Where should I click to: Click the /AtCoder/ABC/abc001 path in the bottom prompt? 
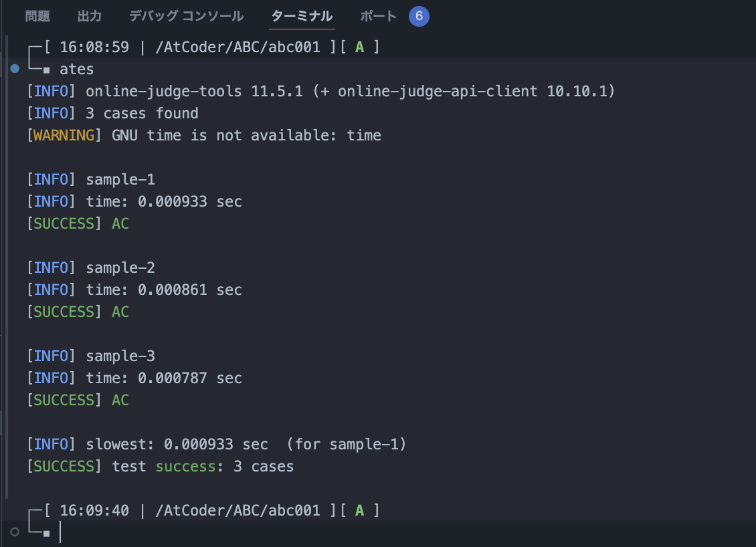[x=241, y=510]
